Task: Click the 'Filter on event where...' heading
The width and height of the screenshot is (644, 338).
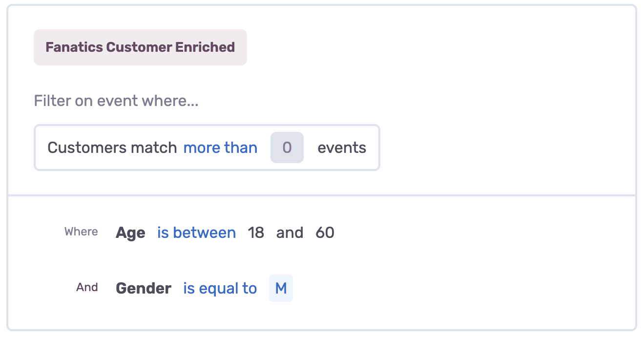Action: click(x=116, y=101)
